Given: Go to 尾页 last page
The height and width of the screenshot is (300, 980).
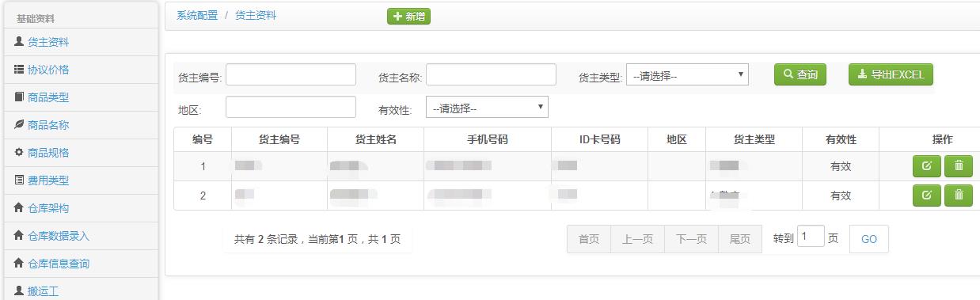Looking at the screenshot, I should pos(739,239).
